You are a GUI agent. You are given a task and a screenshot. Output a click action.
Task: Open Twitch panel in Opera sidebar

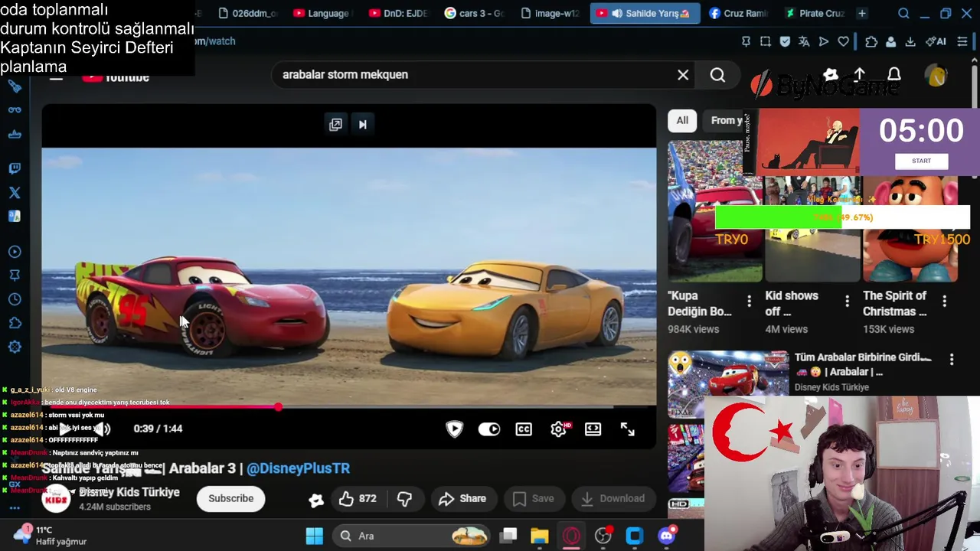point(15,168)
